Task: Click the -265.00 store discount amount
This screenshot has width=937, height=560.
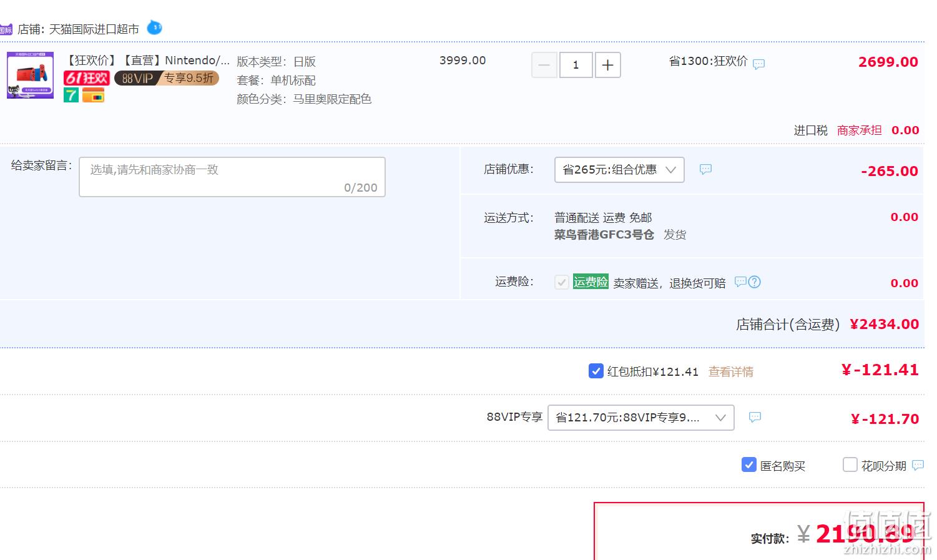Action: [890, 171]
